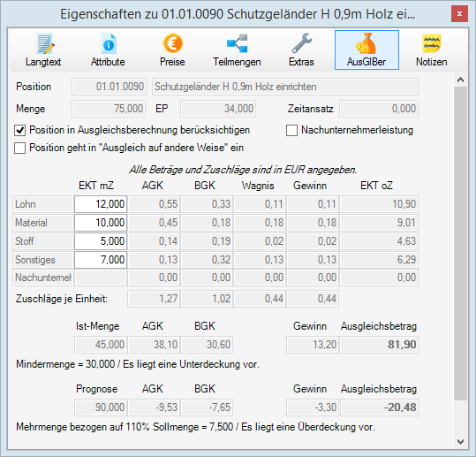Uncheck Position in Ausgleichsberechnung berücksichtigen
This screenshot has width=476, height=457.
click(20, 130)
